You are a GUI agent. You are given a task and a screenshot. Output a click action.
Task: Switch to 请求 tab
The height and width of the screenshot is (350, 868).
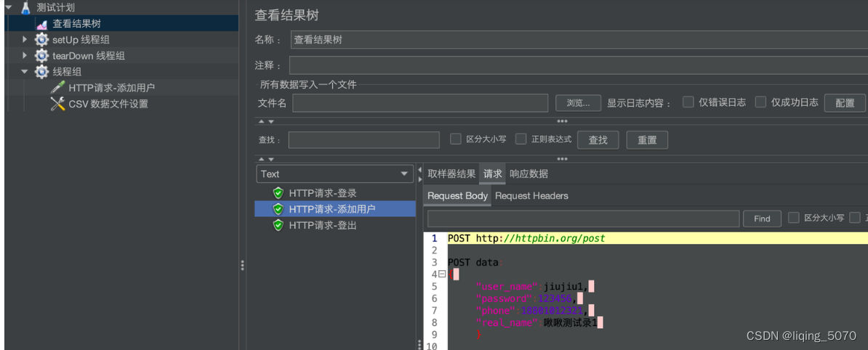click(492, 174)
